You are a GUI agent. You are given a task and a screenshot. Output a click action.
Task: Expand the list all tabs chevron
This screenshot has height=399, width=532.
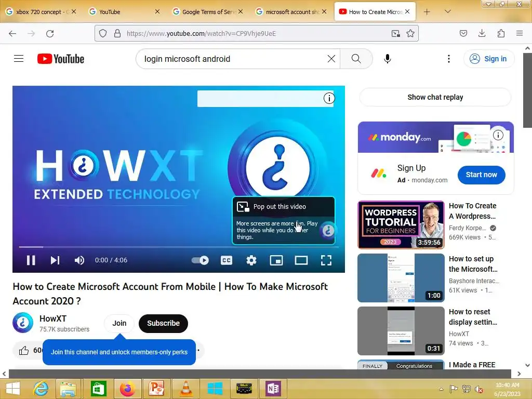point(447,11)
